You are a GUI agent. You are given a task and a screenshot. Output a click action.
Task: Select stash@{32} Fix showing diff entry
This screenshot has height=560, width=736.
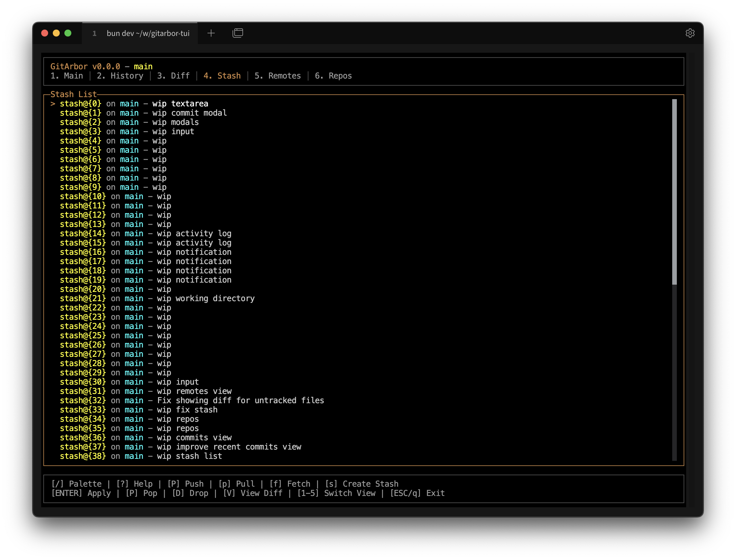[x=192, y=400]
